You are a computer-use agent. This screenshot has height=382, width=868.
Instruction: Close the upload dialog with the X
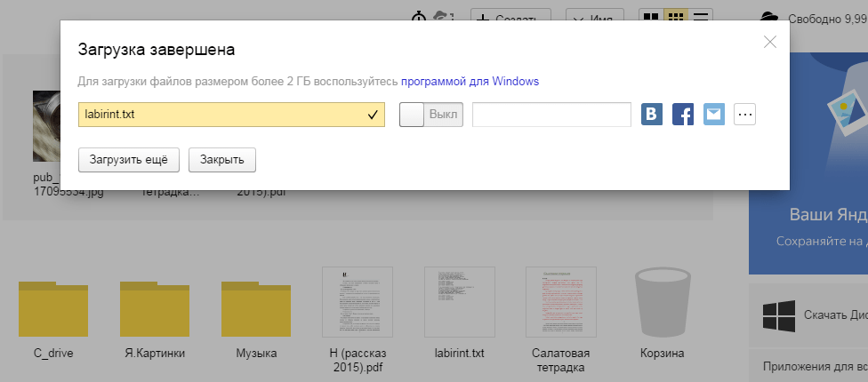[770, 42]
